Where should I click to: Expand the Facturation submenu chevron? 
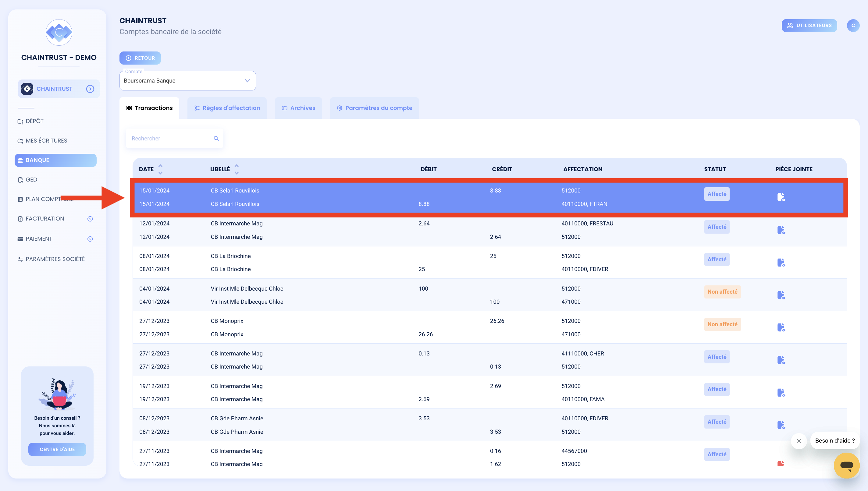coord(90,219)
